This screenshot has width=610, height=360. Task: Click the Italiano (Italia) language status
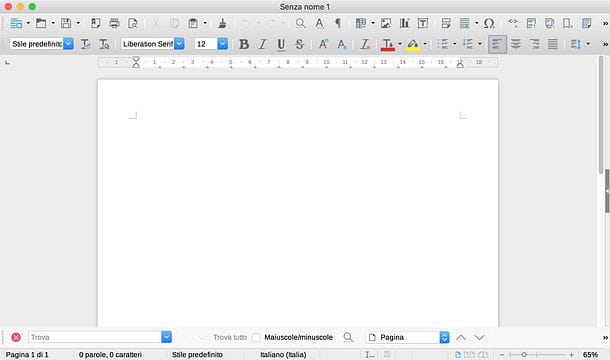283,355
